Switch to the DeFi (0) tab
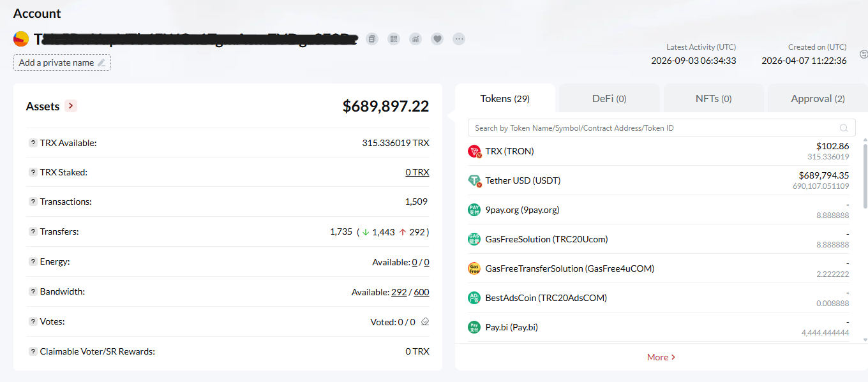Viewport: 868px width, 382px height. pos(609,99)
